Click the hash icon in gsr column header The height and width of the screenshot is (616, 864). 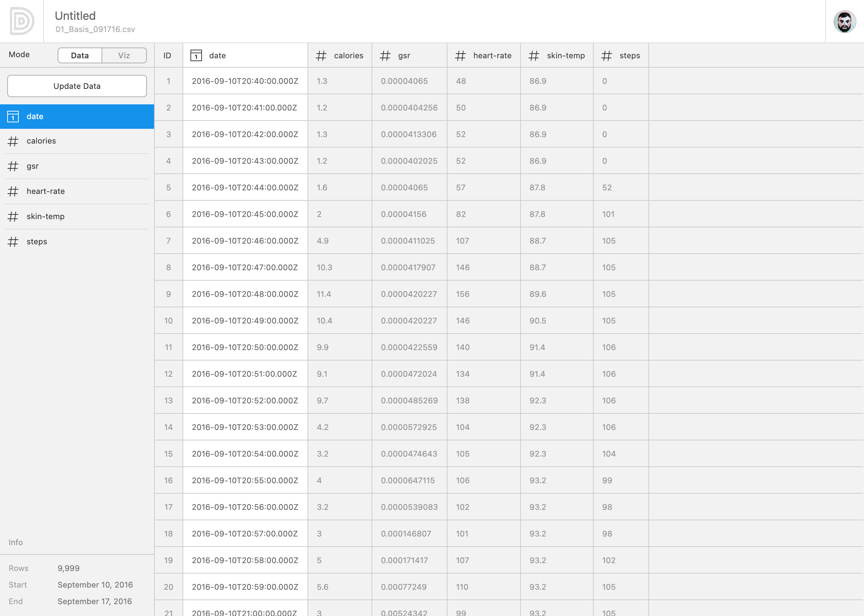[x=385, y=56]
